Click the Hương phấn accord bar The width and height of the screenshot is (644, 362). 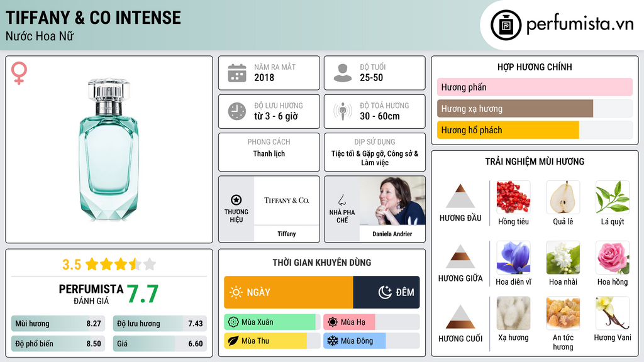pyautogui.click(x=535, y=87)
